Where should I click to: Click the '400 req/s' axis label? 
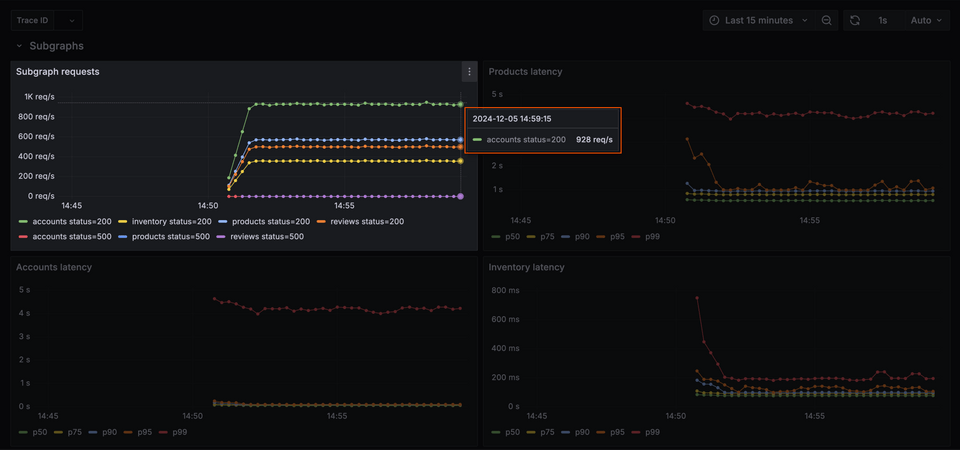pos(37,156)
